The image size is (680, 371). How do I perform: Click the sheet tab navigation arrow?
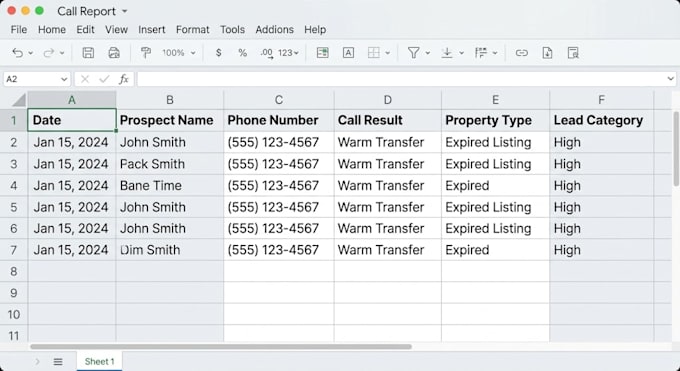click(37, 361)
